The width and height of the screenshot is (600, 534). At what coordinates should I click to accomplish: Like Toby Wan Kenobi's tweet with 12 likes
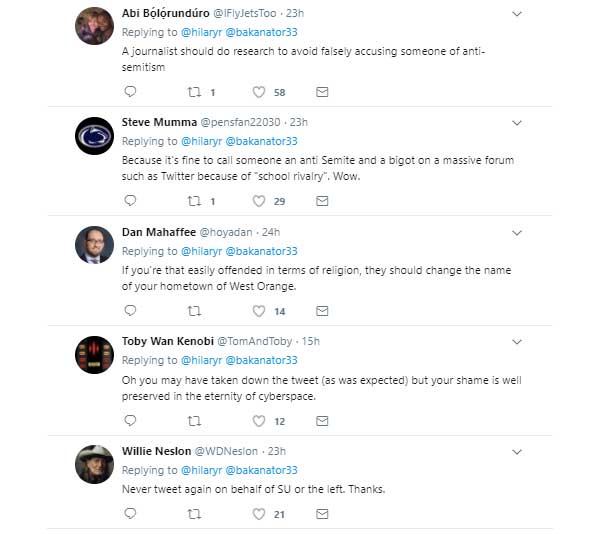(x=259, y=421)
